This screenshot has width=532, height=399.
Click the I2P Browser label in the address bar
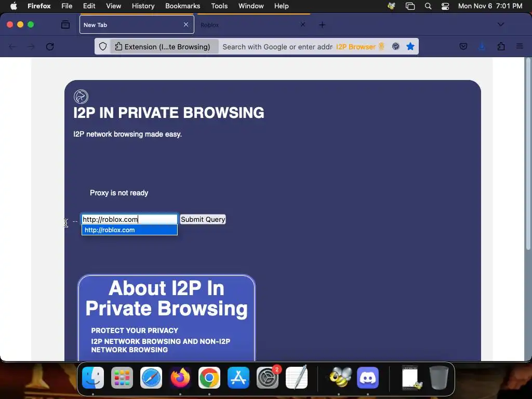pyautogui.click(x=356, y=47)
